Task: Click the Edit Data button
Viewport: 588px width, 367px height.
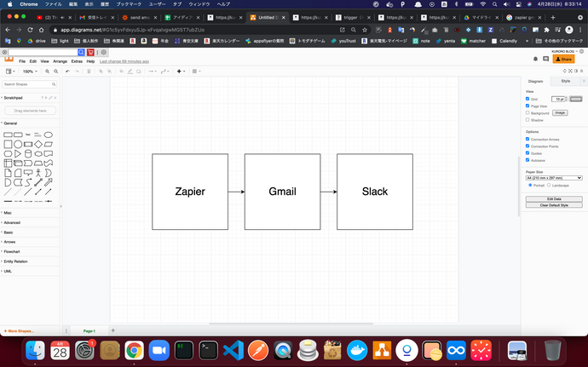Action: point(554,198)
